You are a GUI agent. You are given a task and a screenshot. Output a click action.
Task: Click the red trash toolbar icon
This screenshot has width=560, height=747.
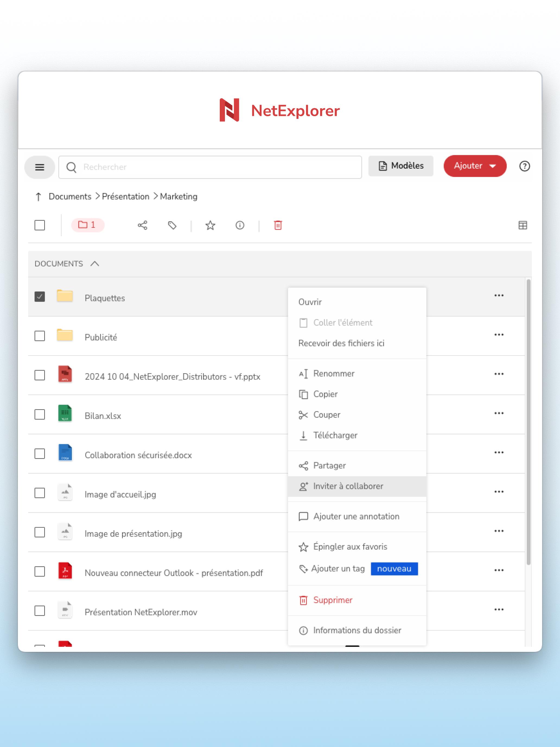[x=278, y=225]
